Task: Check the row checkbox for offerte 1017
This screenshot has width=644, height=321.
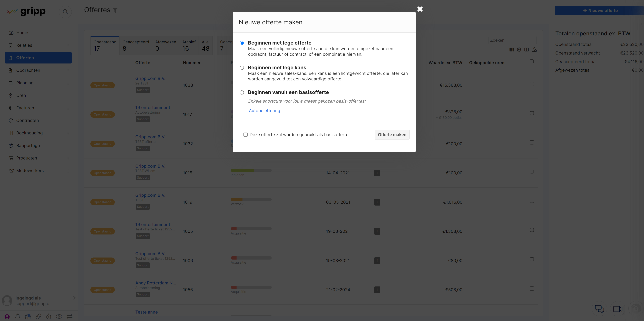Action: point(532,113)
